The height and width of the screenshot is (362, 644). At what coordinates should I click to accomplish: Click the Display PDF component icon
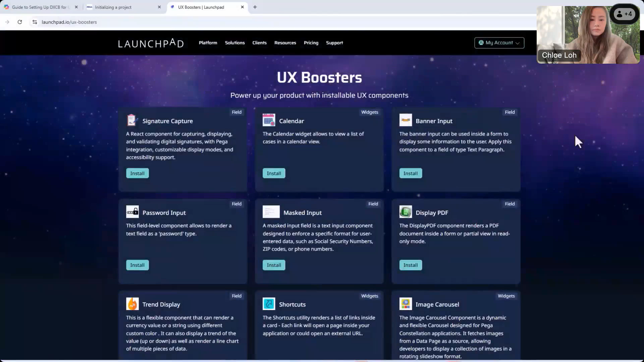click(x=405, y=212)
